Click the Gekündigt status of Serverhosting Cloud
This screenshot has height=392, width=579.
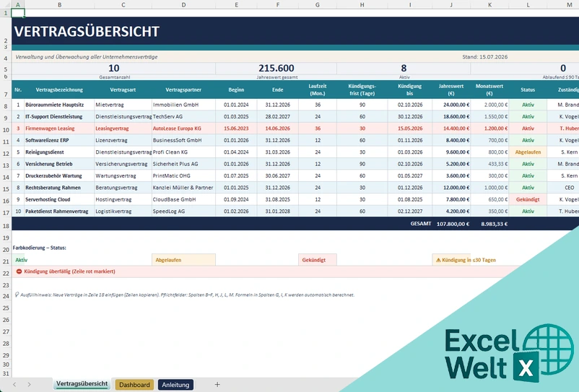(x=528, y=199)
